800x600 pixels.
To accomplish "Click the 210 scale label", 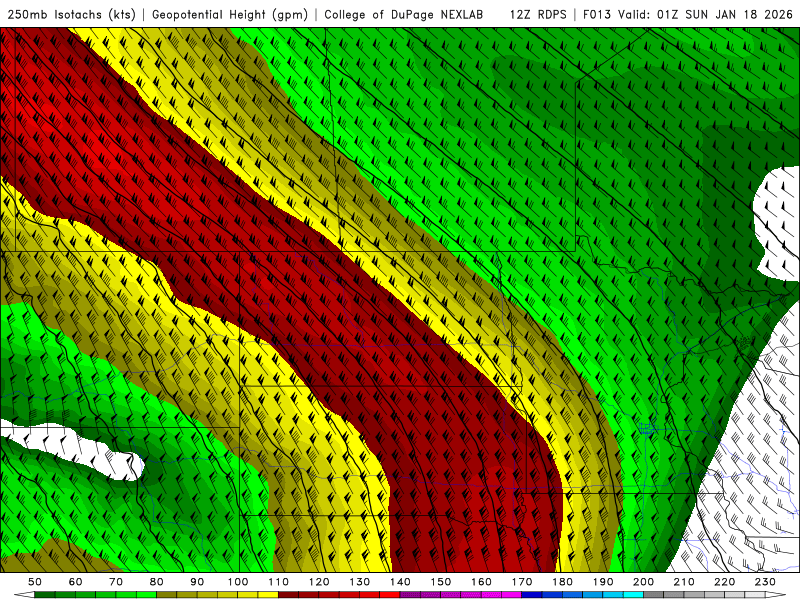I will click(x=684, y=582).
